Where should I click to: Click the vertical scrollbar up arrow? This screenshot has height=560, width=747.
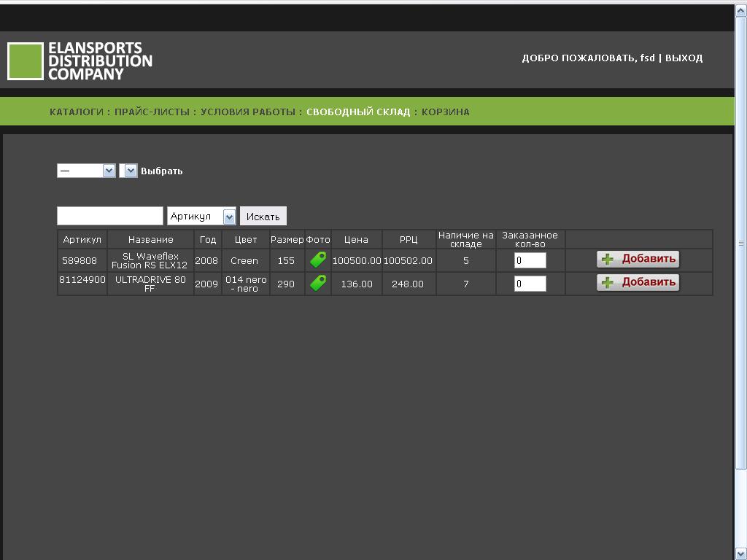pos(741,11)
